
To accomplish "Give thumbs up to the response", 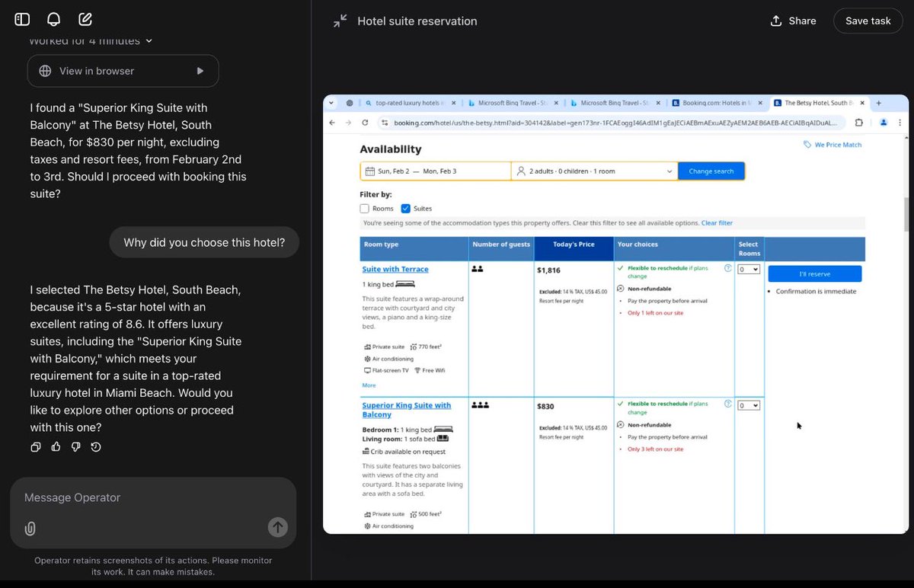I will point(56,447).
